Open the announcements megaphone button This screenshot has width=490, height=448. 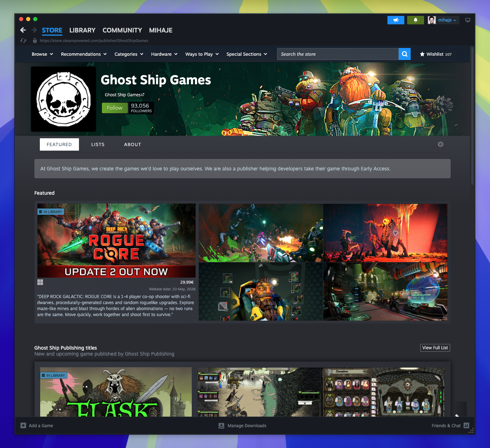(x=396, y=20)
